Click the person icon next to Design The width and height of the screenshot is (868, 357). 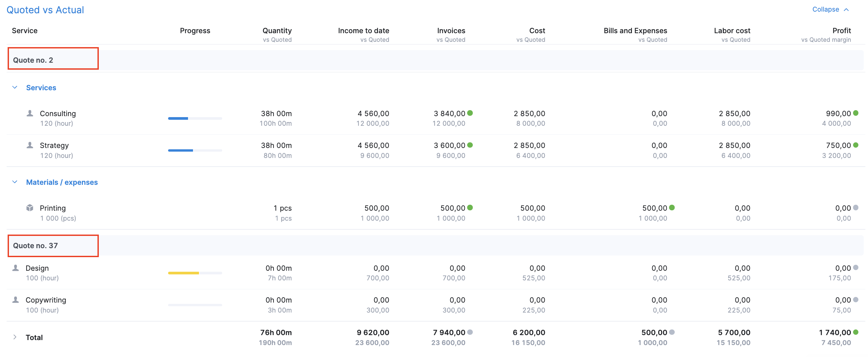16,268
